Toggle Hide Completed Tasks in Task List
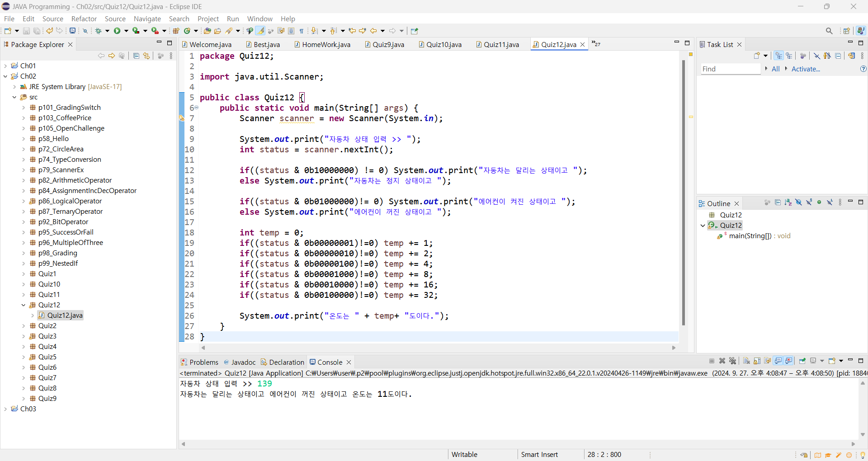This screenshot has width=868, height=461. coord(816,56)
